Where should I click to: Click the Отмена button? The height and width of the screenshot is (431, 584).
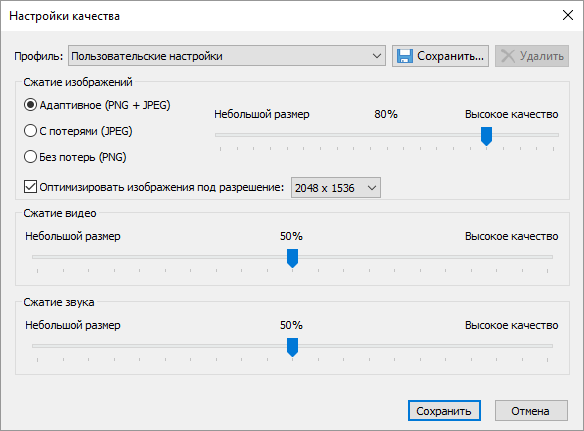531,411
